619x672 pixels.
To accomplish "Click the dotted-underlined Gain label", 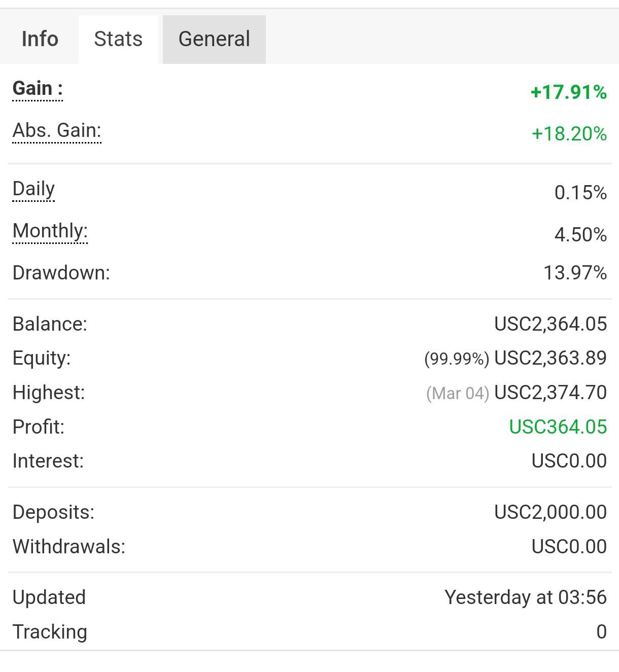I will click(x=38, y=89).
